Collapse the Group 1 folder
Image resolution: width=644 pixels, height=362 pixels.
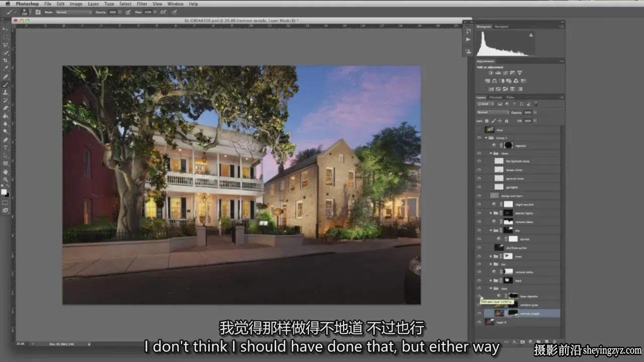click(x=486, y=138)
